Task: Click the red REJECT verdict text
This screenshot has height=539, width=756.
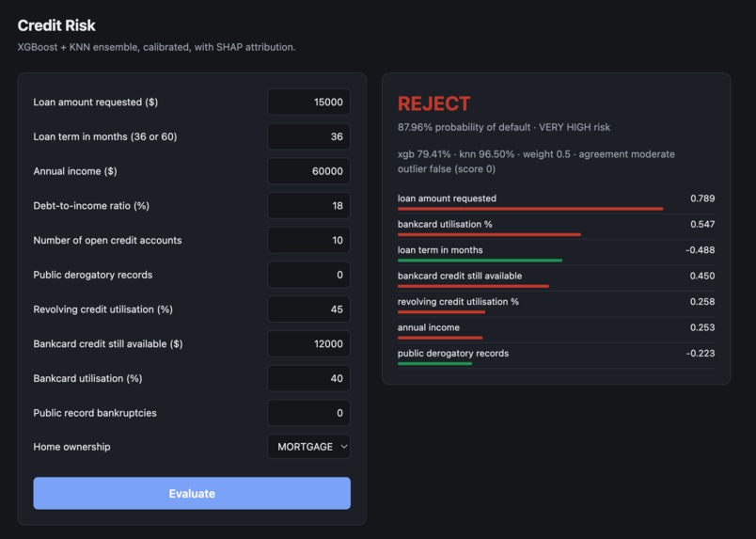Action: click(433, 103)
